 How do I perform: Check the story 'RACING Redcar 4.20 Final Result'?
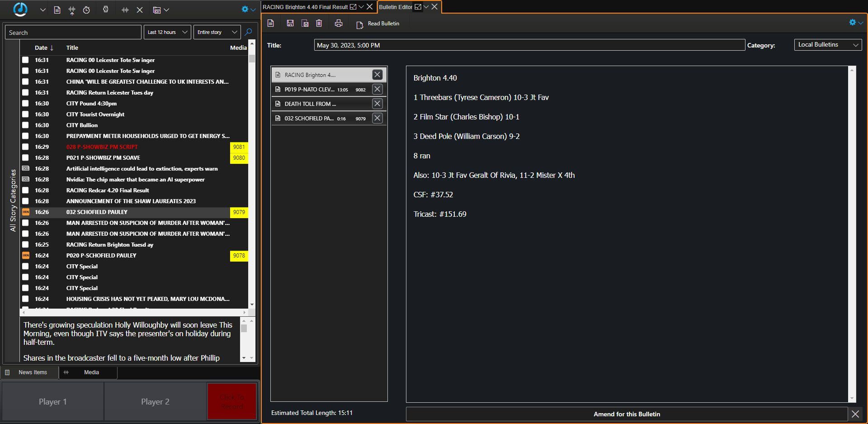point(26,191)
